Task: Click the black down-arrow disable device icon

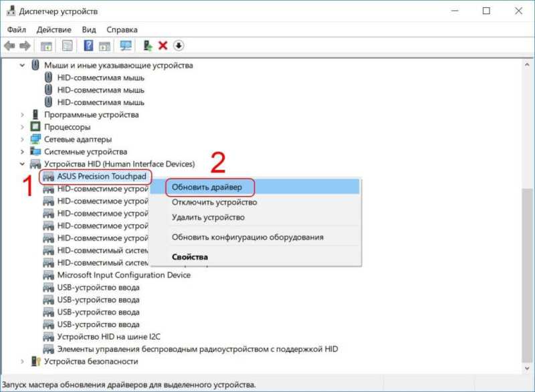Action: coord(179,45)
